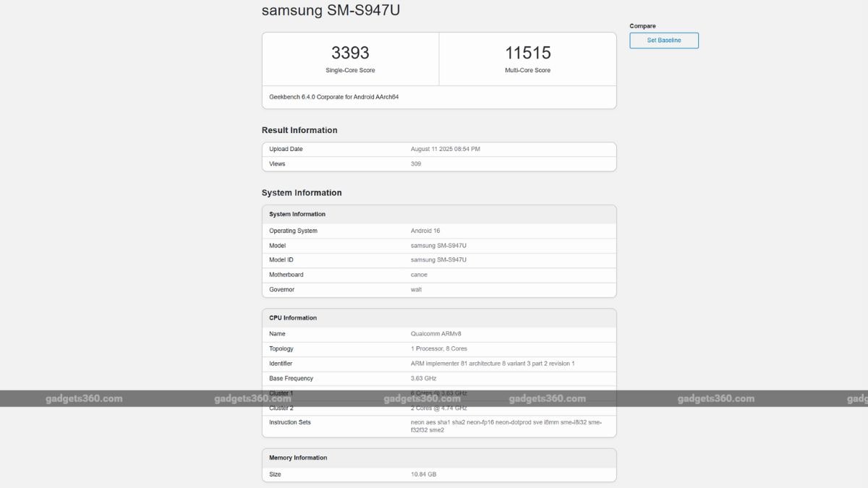Click the Upload Date row

pos(439,149)
